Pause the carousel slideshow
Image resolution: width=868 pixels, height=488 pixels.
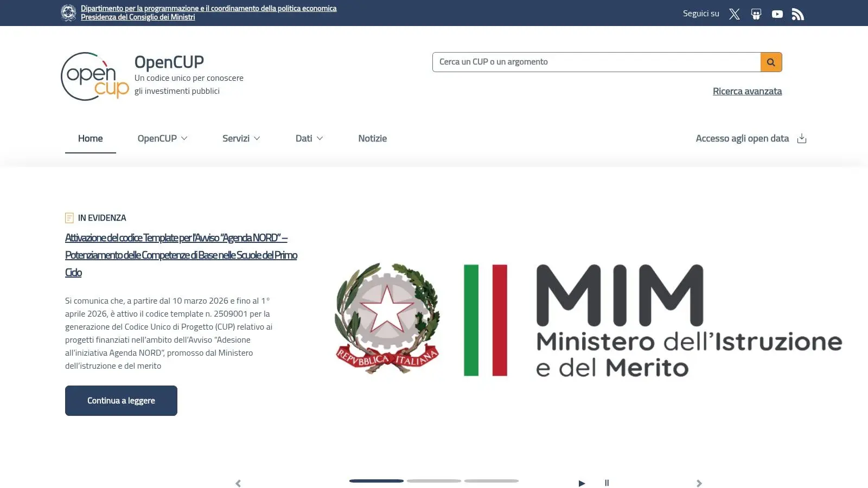coord(607,483)
